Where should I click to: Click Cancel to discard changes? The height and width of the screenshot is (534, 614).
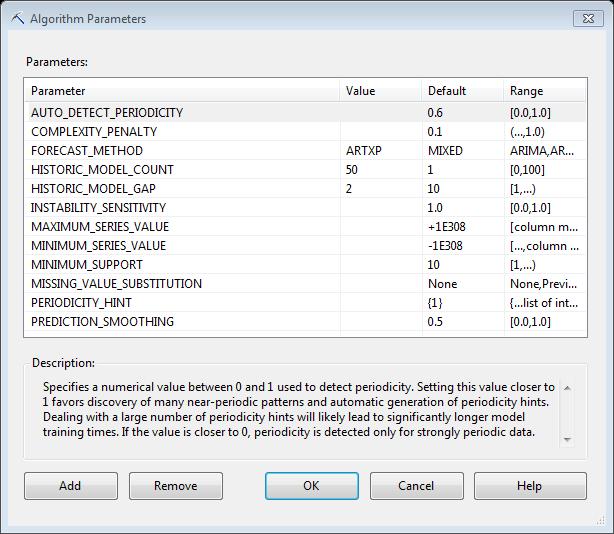click(x=417, y=486)
